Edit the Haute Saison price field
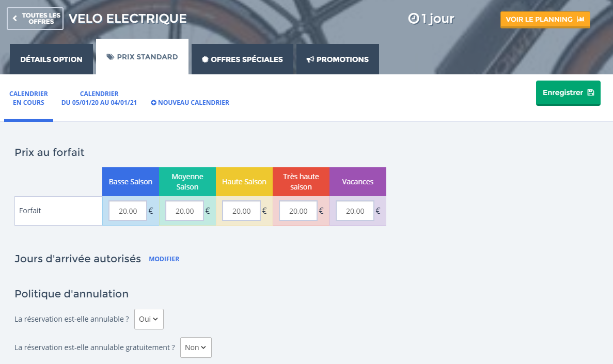 pyautogui.click(x=241, y=211)
